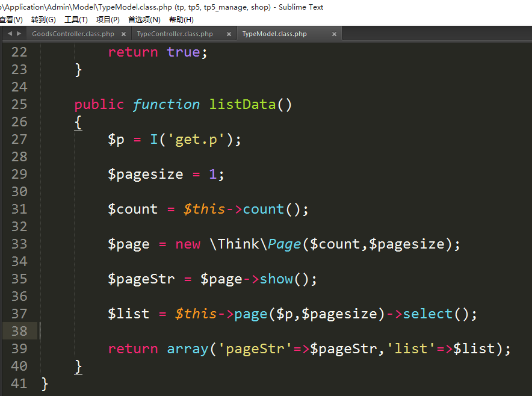Click the tab scroll right arrow
Screen dimensions: 532x396
tap(19, 34)
